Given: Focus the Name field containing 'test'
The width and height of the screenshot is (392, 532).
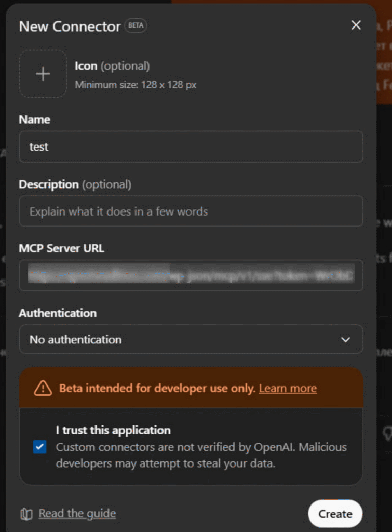Looking at the screenshot, I should [x=191, y=147].
